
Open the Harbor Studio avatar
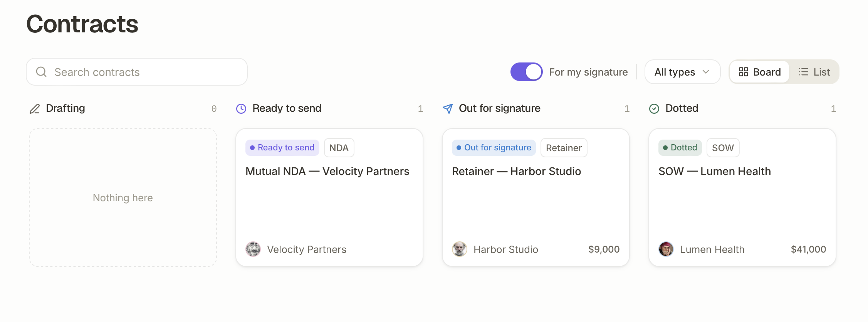click(460, 249)
